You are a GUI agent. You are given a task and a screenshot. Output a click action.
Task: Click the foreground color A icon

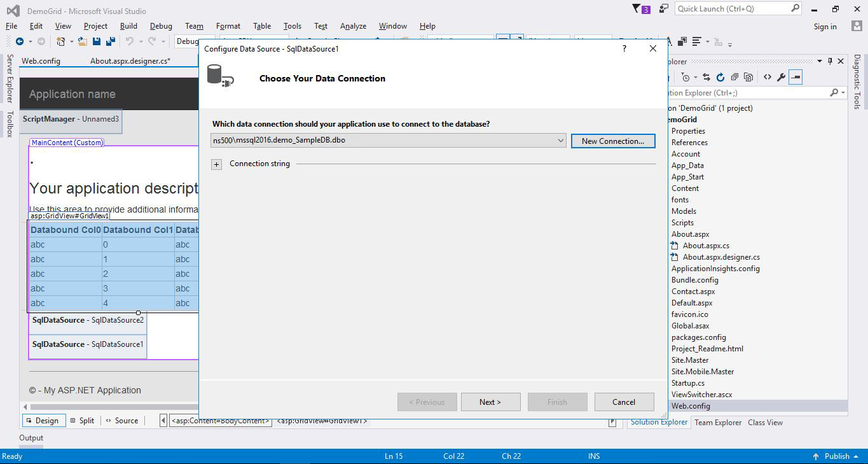[670, 41]
